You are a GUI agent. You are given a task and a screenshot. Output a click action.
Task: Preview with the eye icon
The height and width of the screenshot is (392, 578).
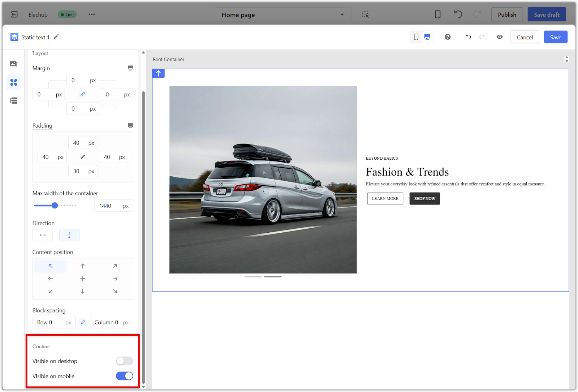[x=500, y=37]
